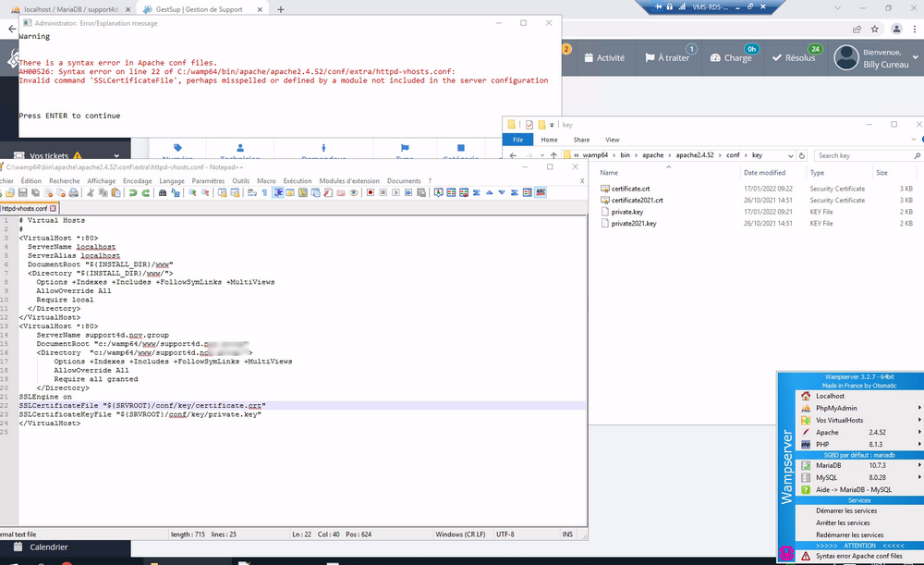Click the Print icon in Notepad++ toolbar

coord(73,192)
